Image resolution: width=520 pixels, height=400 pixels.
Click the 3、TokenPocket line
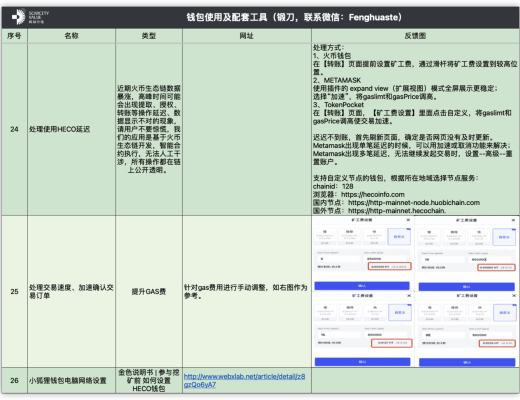tap(338, 105)
